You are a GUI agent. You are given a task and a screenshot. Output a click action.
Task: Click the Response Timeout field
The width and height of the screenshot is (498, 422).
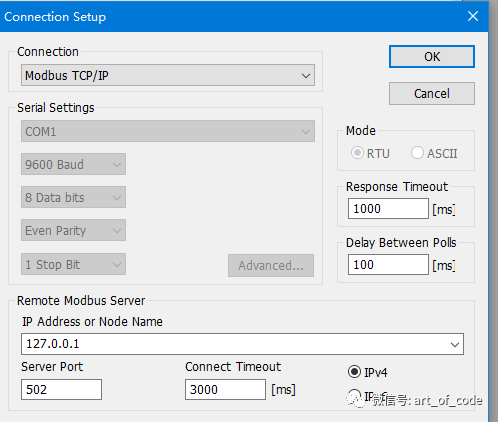(x=388, y=209)
